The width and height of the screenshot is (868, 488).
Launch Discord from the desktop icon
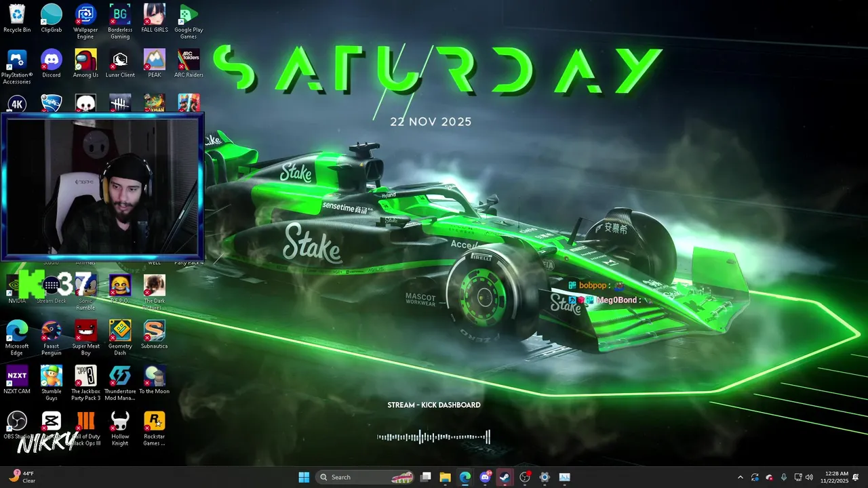coord(52,64)
